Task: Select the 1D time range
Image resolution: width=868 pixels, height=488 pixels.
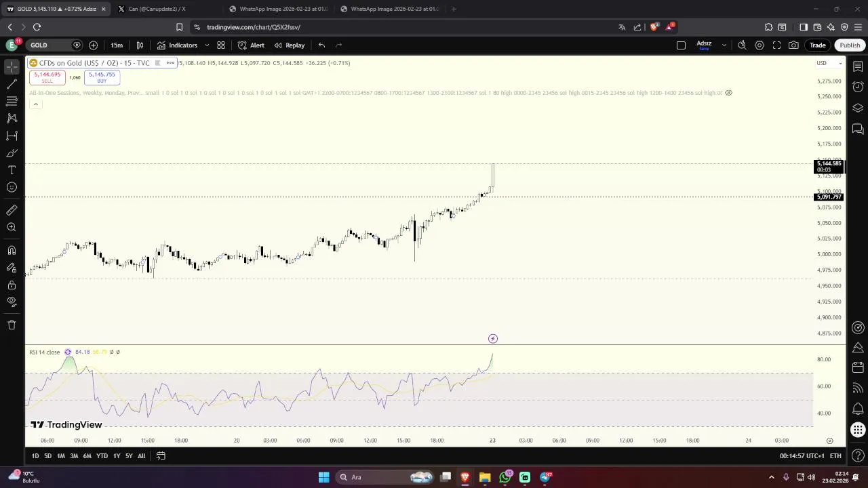Action: pos(35,456)
